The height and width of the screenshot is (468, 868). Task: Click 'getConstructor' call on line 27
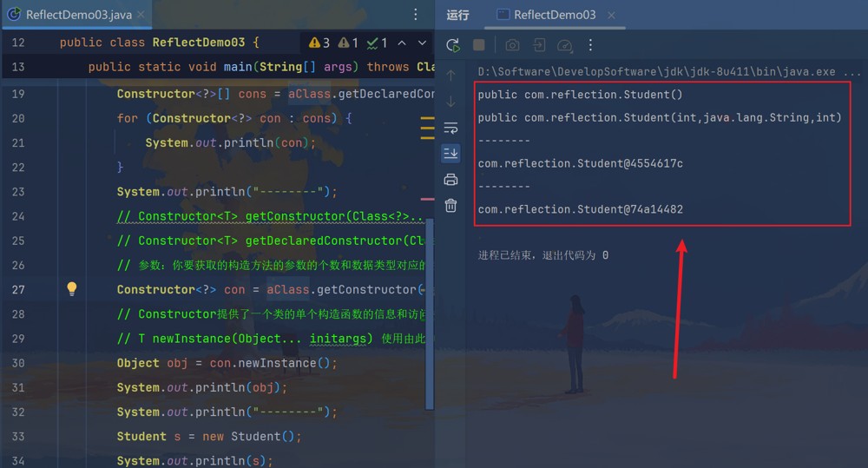point(366,290)
